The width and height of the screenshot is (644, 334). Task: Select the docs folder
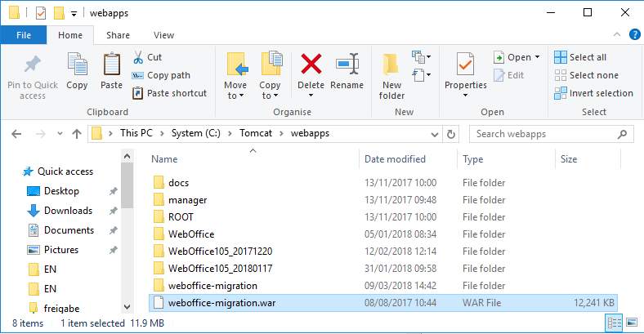pos(178,183)
